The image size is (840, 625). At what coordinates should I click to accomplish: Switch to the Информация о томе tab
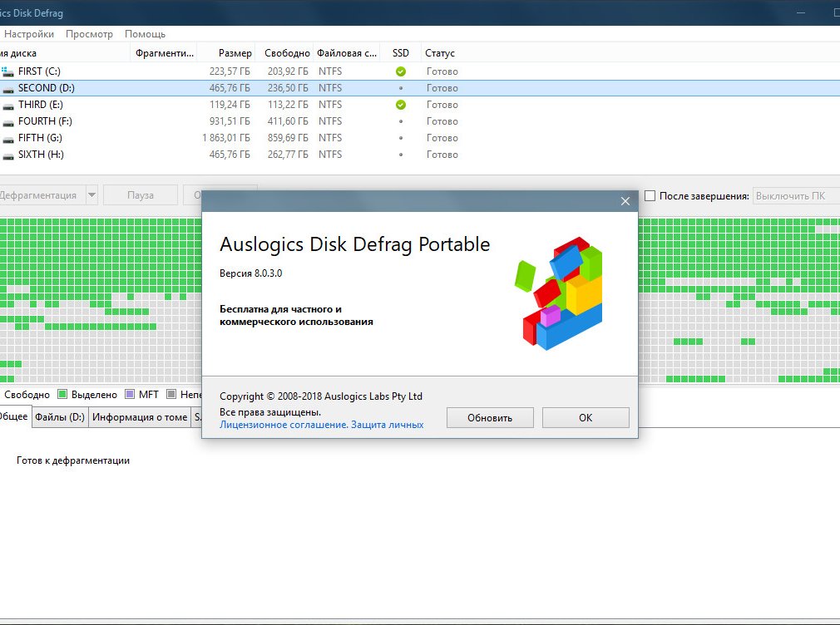click(x=140, y=417)
